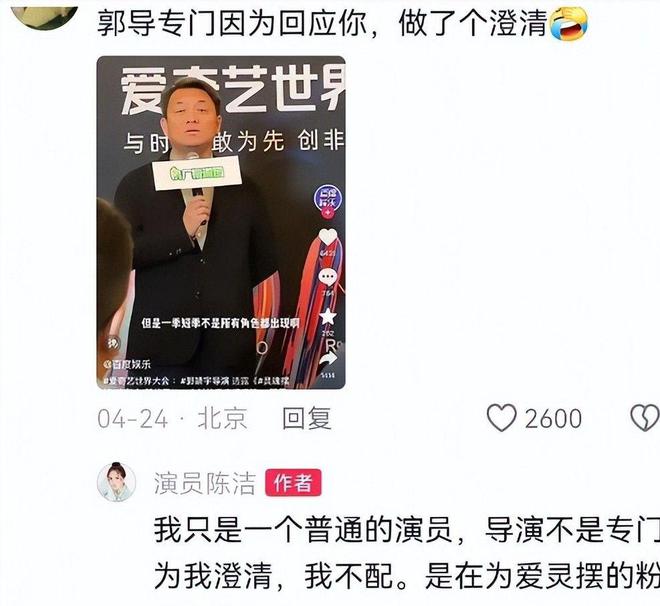Viewport: 660px width, 606px height.
Task: Click the #爱奇艺世界大会 hashtag in the image
Action: [137, 380]
